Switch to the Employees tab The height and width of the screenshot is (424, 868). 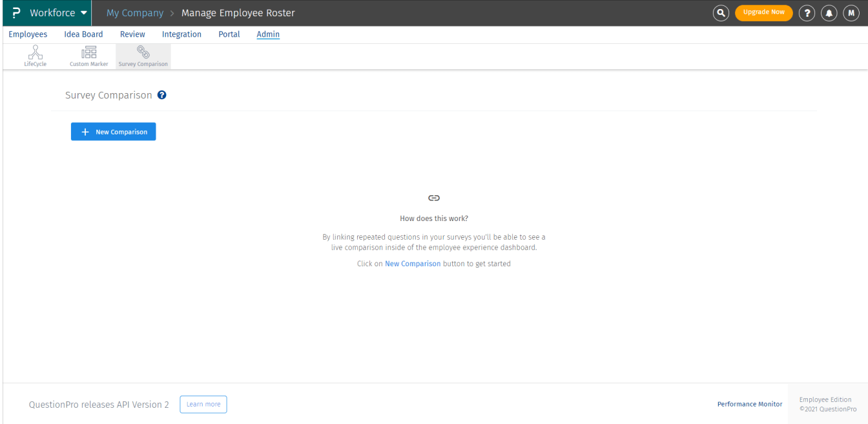click(28, 34)
